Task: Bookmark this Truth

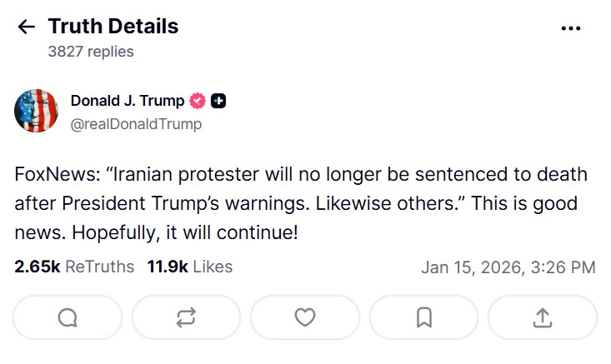Action: [x=423, y=317]
